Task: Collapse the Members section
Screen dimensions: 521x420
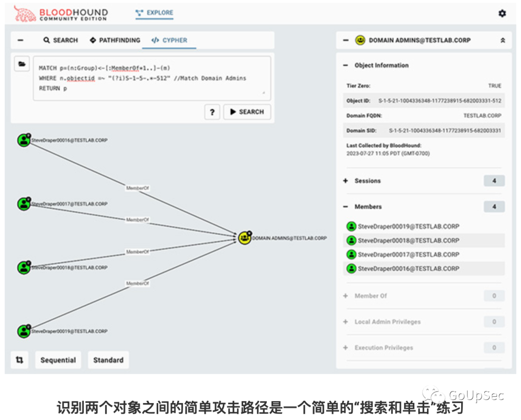Action: coord(345,207)
